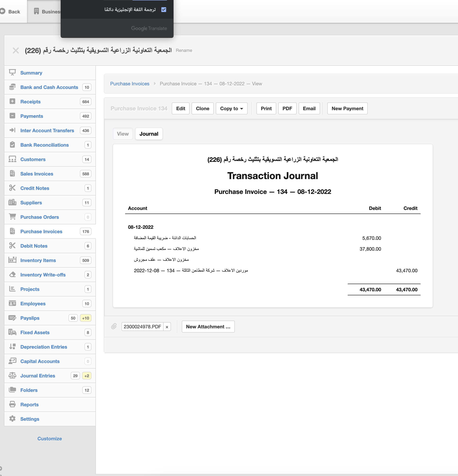Click the Edit button
The image size is (458, 476).
tap(180, 109)
